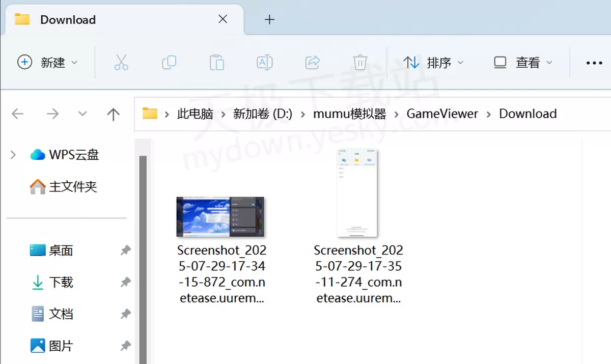Click the pin icon beside 下载
The height and width of the screenshot is (364, 611).
125,282
